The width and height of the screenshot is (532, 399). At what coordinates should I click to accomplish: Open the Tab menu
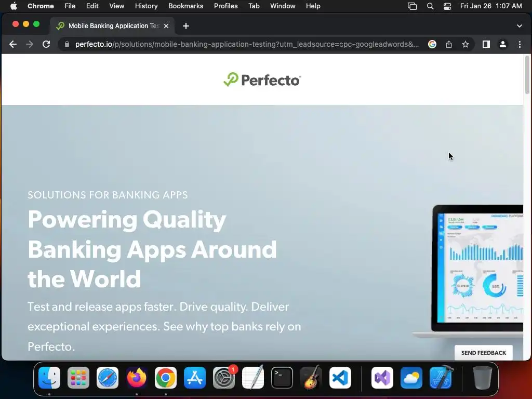point(254,6)
